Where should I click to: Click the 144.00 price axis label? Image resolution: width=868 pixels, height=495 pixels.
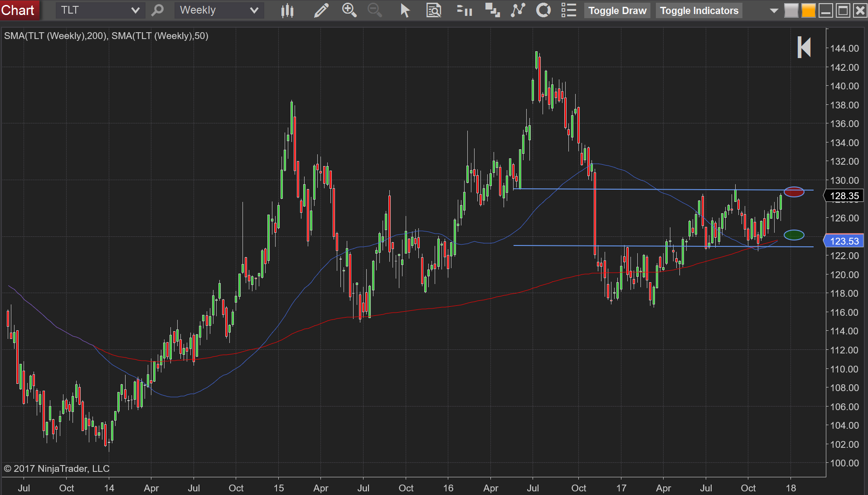click(844, 49)
